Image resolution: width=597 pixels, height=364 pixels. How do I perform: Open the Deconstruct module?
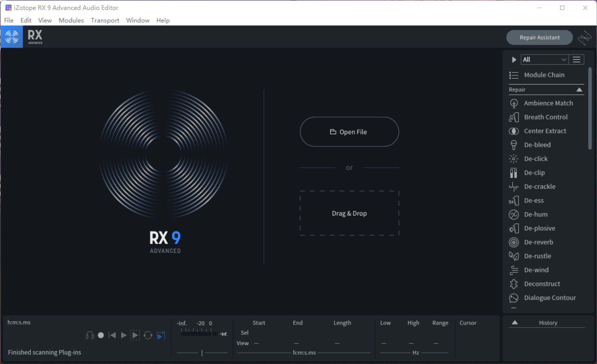coord(541,283)
